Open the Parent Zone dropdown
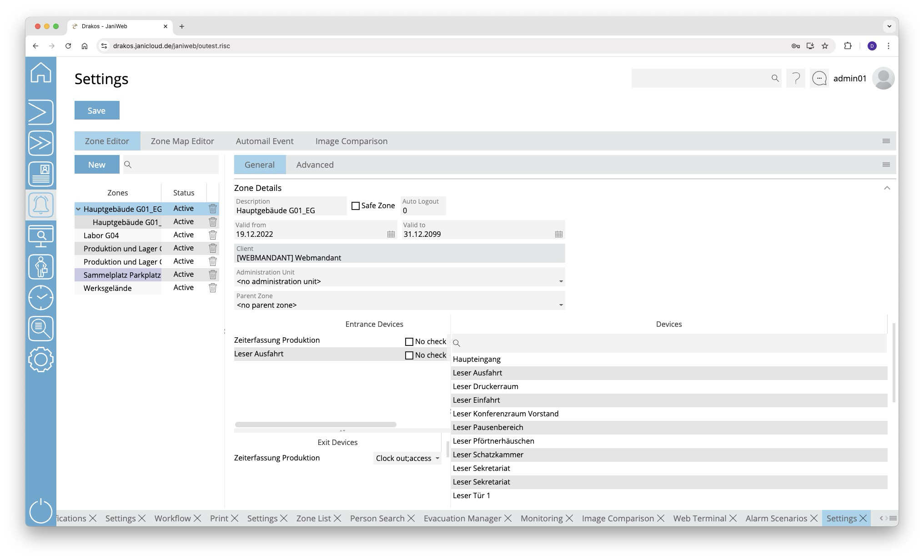The height and width of the screenshot is (560, 924). tap(561, 305)
